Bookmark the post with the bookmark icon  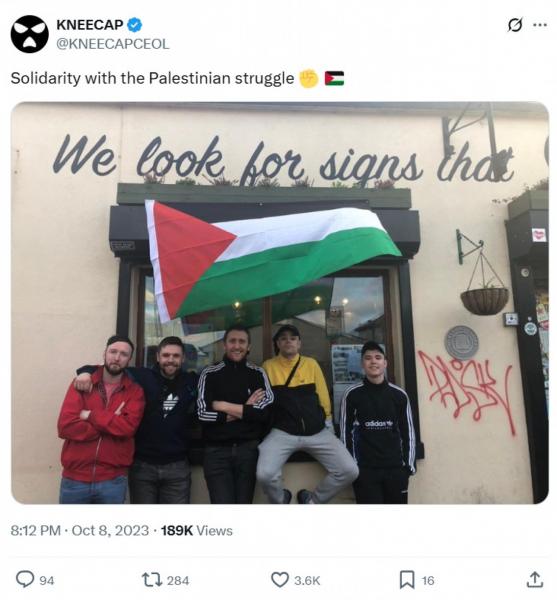pyautogui.click(x=407, y=579)
